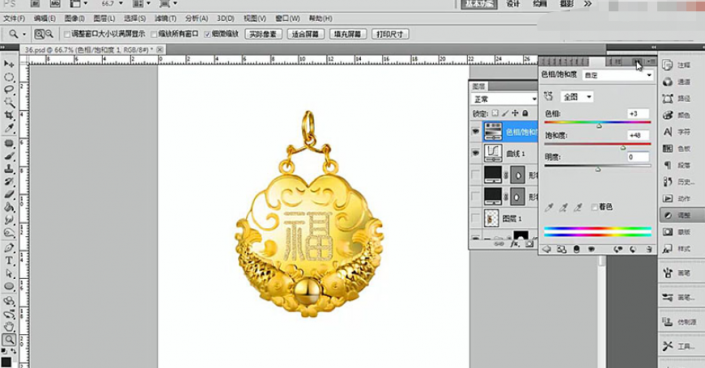Image resolution: width=705 pixels, height=368 pixels.
Task: Show the 图层 1 layer
Action: pos(475,218)
